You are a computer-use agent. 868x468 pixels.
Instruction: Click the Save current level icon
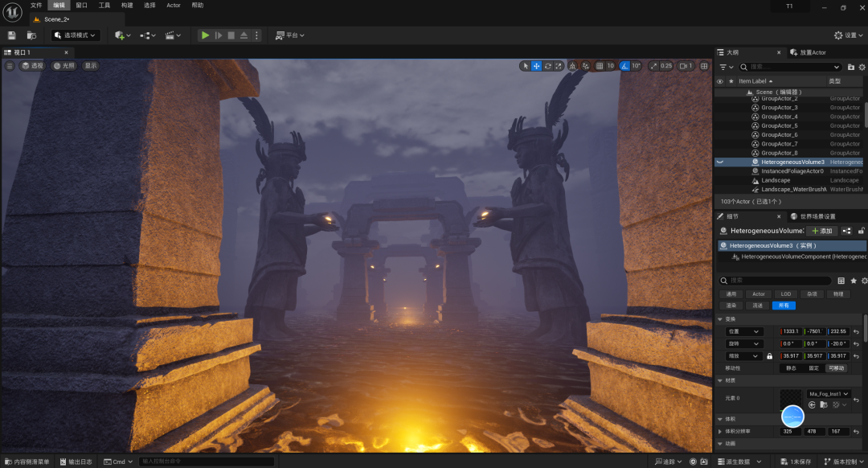(11, 35)
